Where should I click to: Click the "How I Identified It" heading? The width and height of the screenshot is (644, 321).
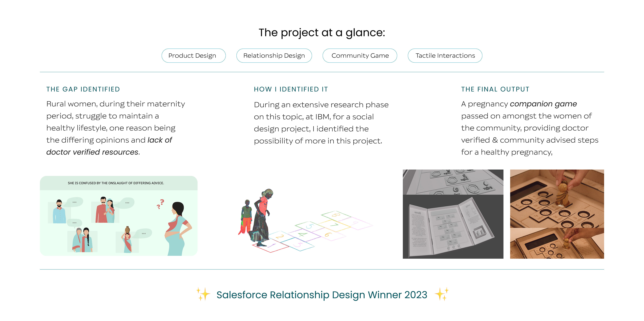click(291, 89)
